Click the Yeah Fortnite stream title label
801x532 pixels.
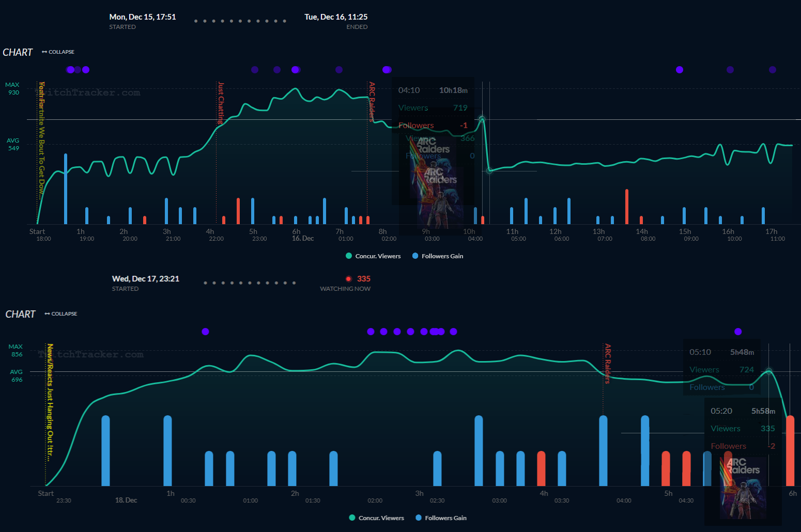(x=41, y=140)
